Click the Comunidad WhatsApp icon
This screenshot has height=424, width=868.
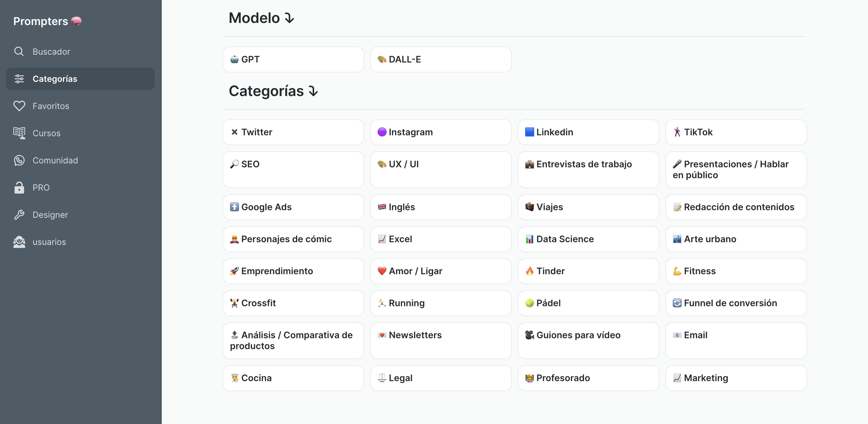click(19, 160)
